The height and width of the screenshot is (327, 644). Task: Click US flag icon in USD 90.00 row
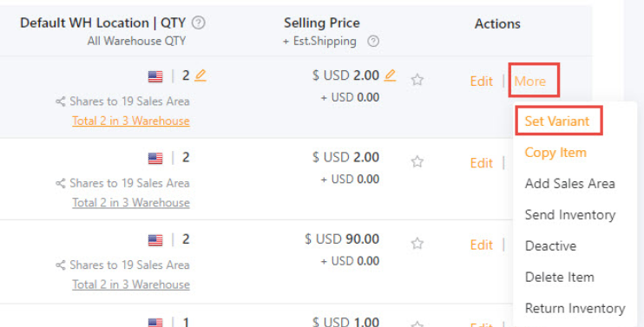(155, 240)
